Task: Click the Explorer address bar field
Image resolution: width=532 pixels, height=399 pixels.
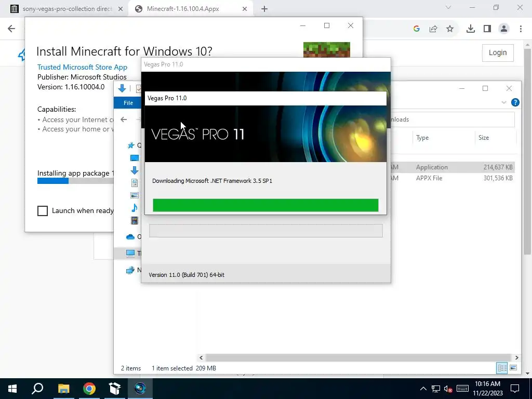Action: point(453,119)
